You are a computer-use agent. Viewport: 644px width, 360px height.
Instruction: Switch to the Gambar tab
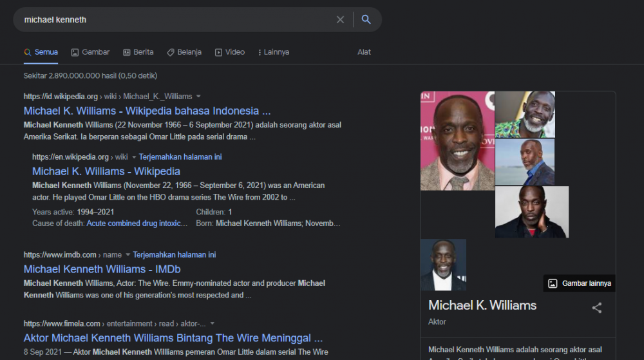tap(90, 52)
